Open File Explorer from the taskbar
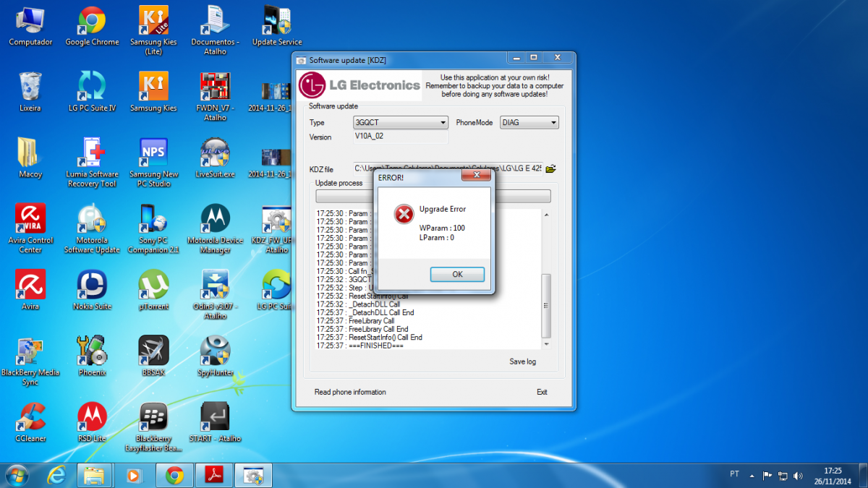Viewport: 868px width, 488px height. [x=95, y=475]
